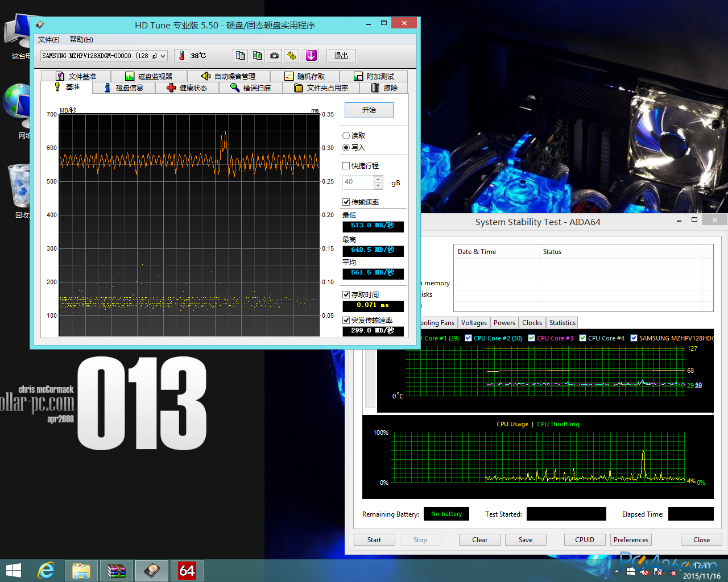Click the Save button in AIDA64
Screen dimensions: 728x582
pos(526,540)
